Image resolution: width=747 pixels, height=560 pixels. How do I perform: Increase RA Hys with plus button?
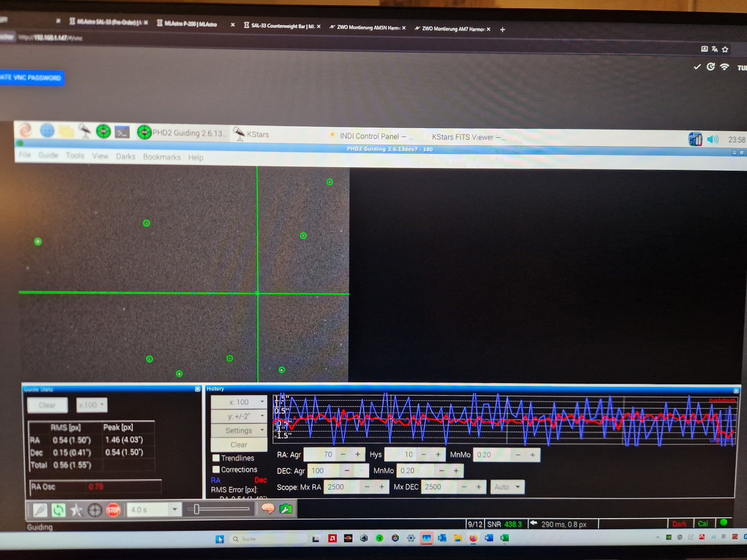pyautogui.click(x=438, y=454)
